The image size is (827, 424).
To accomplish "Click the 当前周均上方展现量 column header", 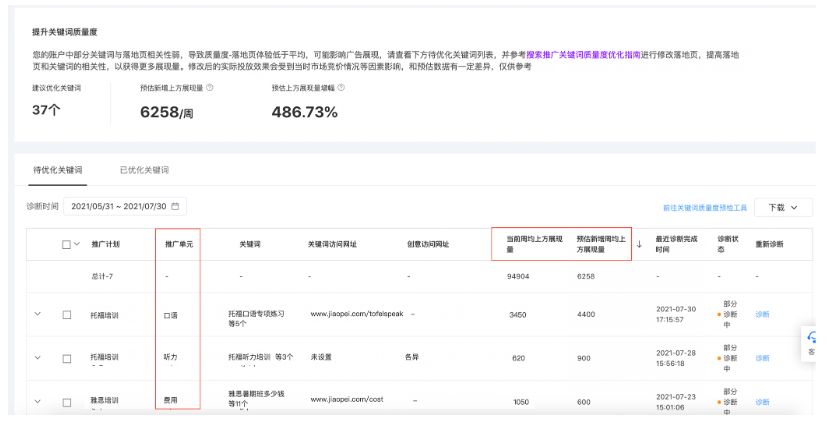I will [534, 244].
